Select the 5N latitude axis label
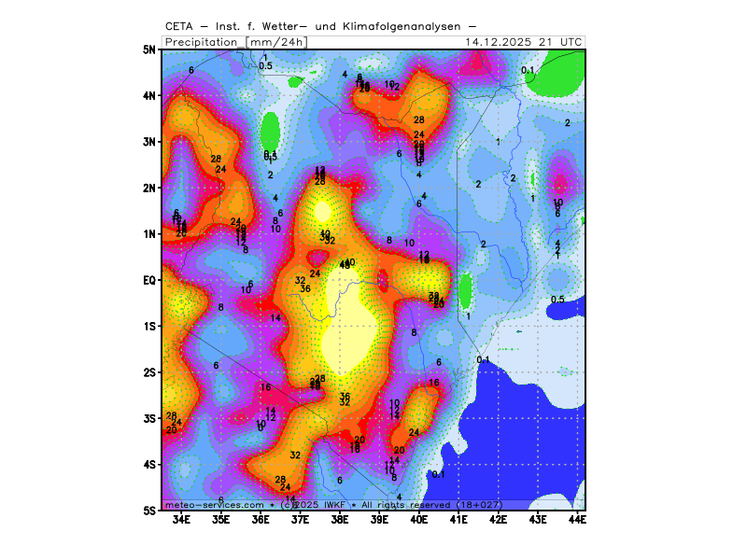 pyautogui.click(x=148, y=49)
